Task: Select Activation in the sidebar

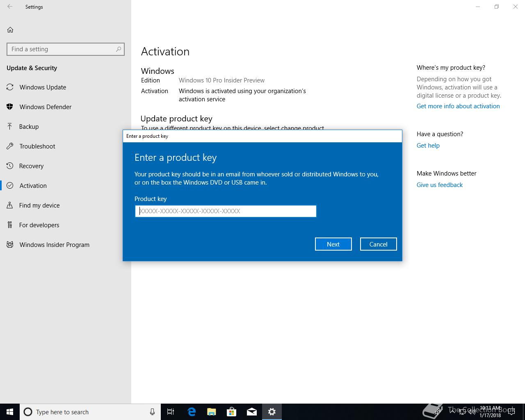Action: pos(66,185)
